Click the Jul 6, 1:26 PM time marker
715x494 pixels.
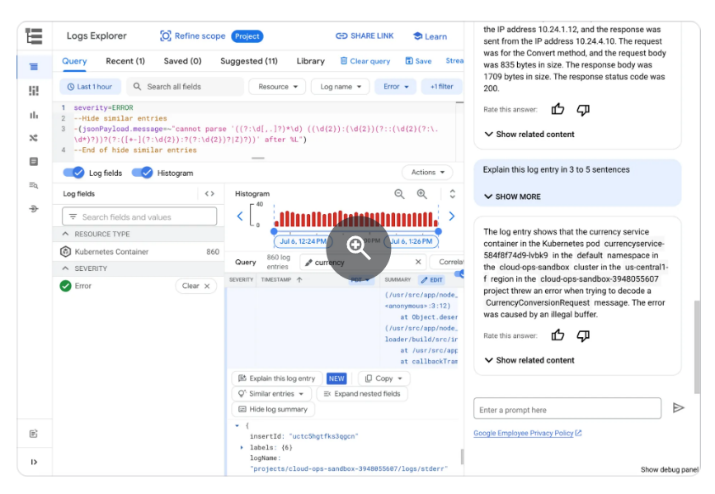tap(413, 241)
